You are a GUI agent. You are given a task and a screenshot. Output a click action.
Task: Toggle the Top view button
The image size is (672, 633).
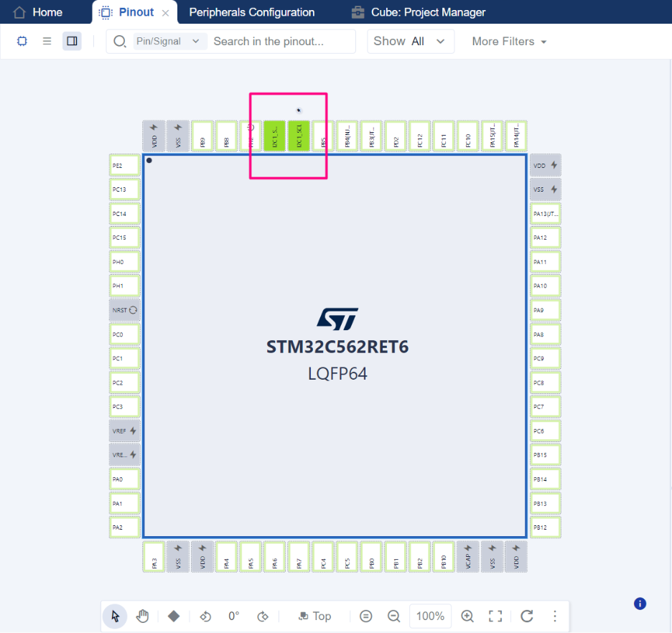[x=315, y=616]
